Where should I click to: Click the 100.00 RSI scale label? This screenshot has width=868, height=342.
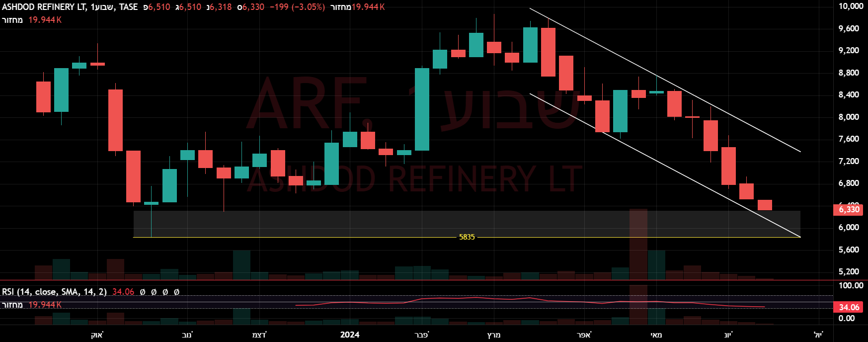coord(851,285)
